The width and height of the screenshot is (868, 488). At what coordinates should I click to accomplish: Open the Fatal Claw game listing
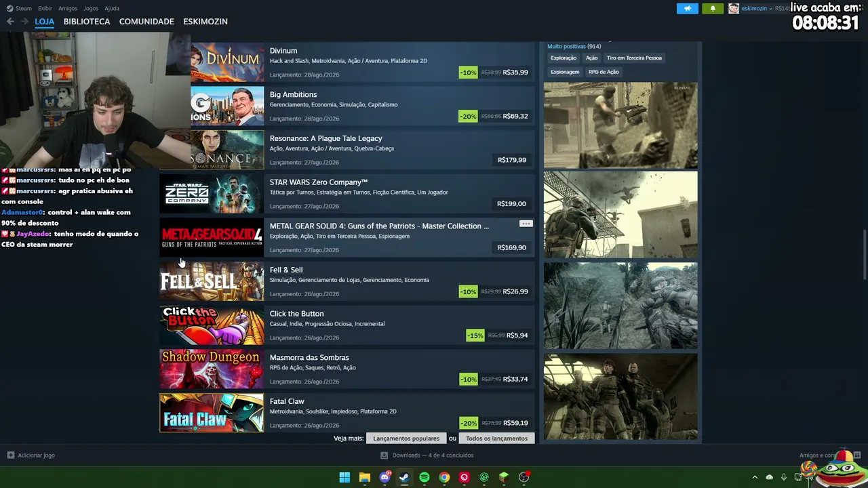347,413
